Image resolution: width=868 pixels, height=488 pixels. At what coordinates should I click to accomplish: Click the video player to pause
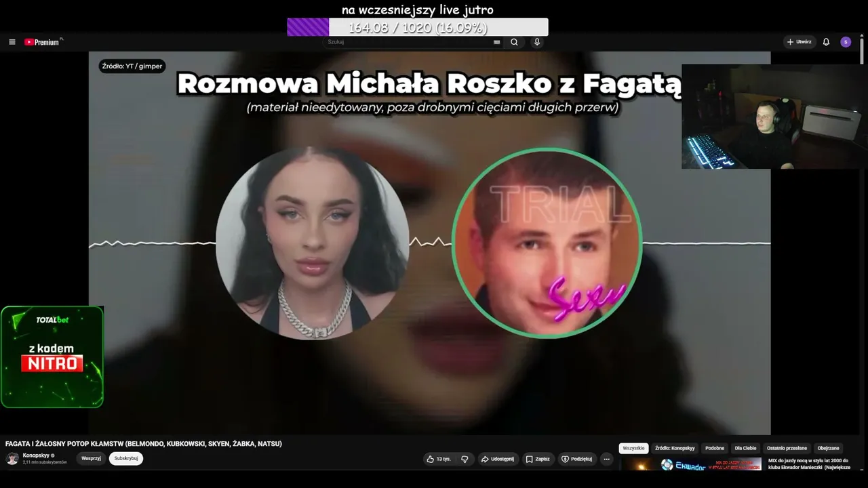(429, 243)
